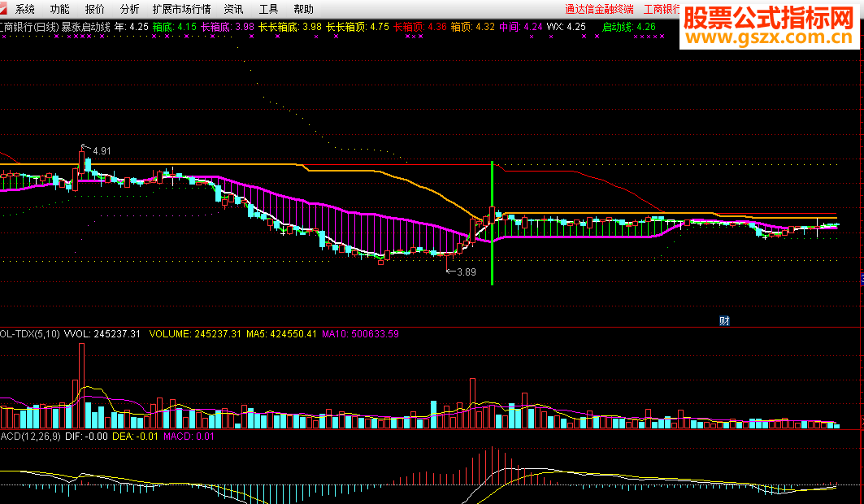The width and height of the screenshot is (864, 504).
Task: Click the red app icon in menu bar
Action: point(5,9)
